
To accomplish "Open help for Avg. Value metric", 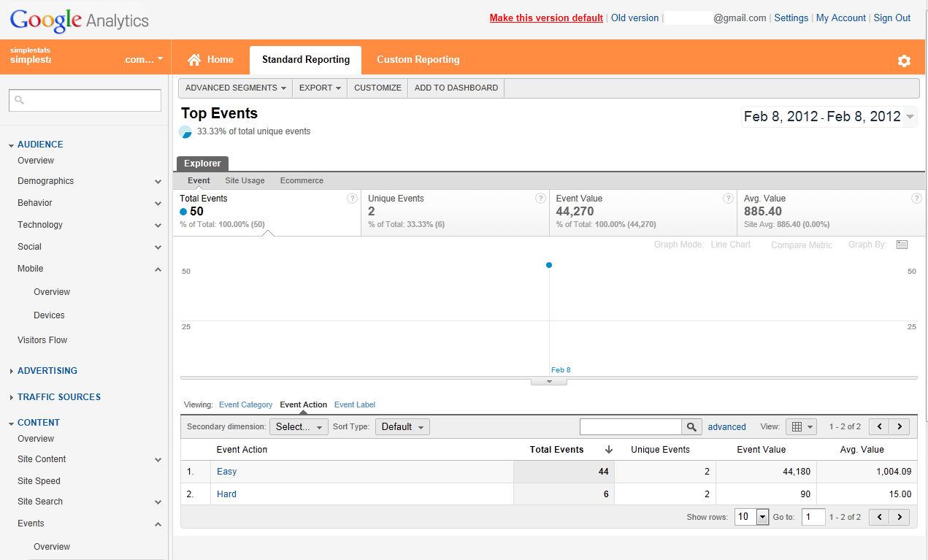I will point(916,199).
